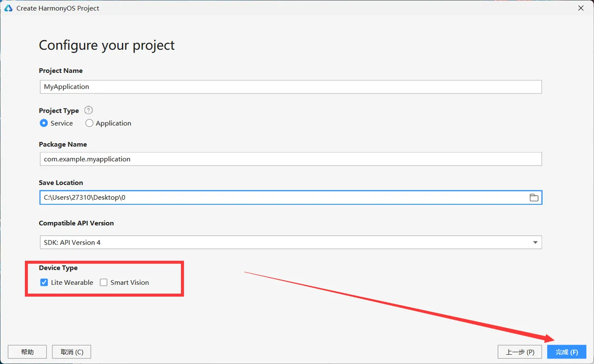Click the 完成 (F) finish button
594x364 pixels.
click(x=567, y=352)
